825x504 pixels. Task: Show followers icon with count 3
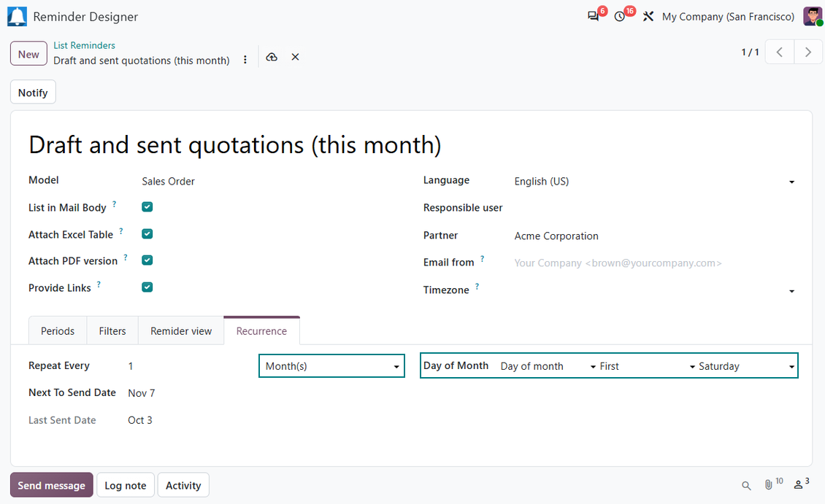point(802,484)
